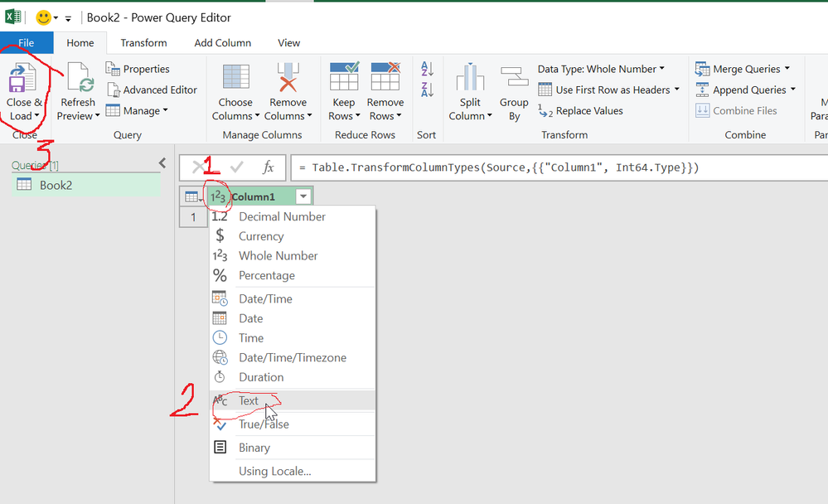Image resolution: width=828 pixels, height=504 pixels.
Task: Click the Keep Rows icon
Action: pyautogui.click(x=344, y=76)
